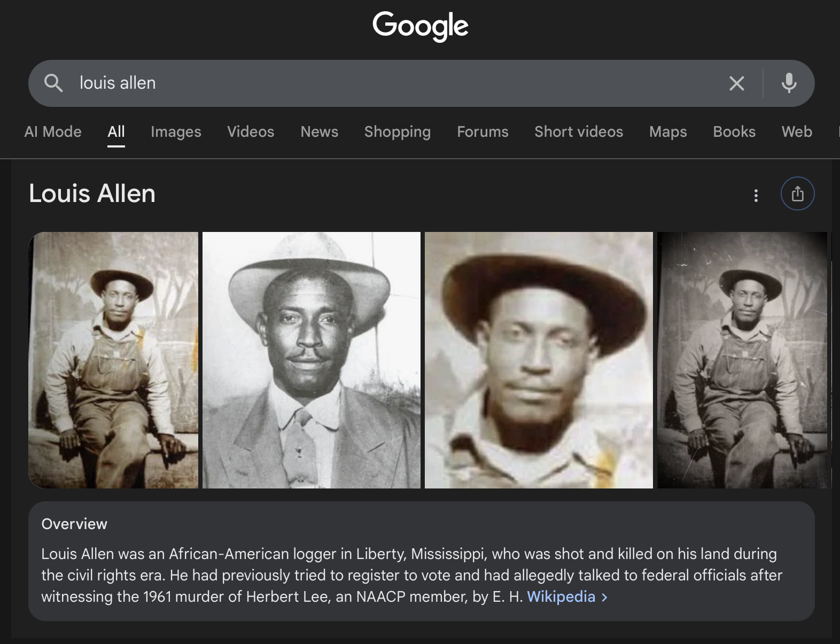Open the Books tab

[734, 131]
